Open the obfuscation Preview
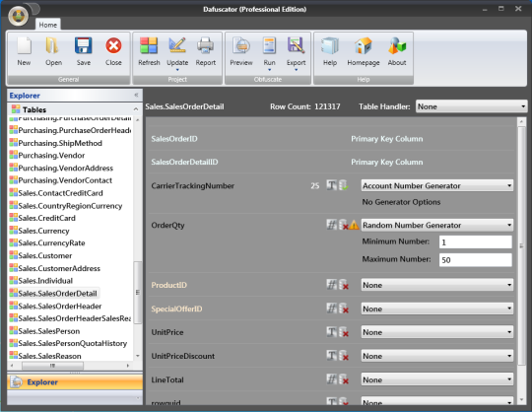This screenshot has height=412, width=532. [241, 45]
